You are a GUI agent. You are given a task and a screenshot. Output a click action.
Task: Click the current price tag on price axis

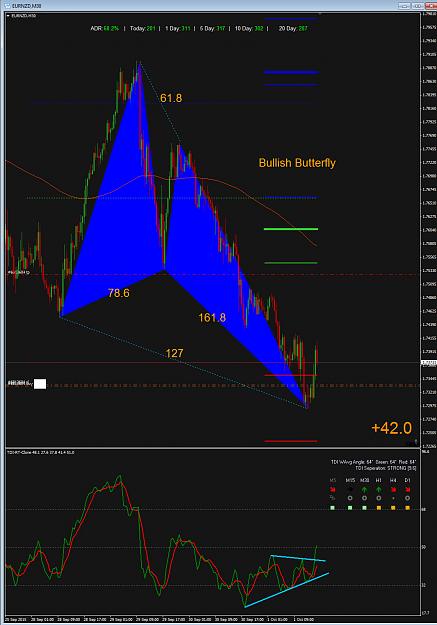coord(429,363)
